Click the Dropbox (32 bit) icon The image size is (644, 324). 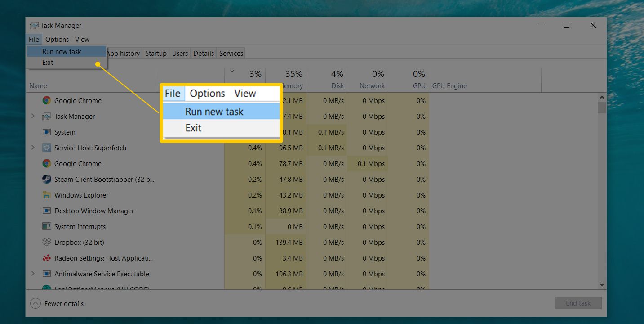(x=46, y=242)
